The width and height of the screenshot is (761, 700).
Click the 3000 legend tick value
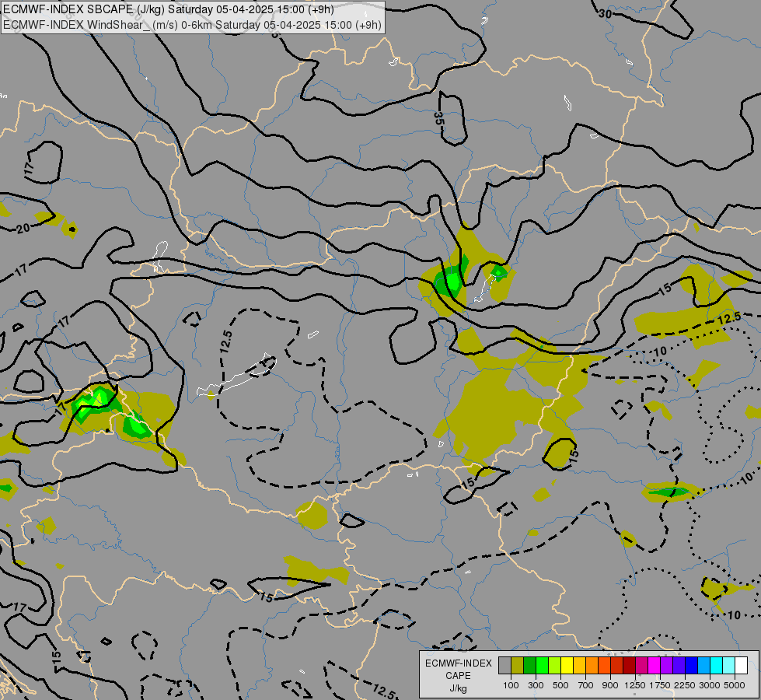coord(710,685)
